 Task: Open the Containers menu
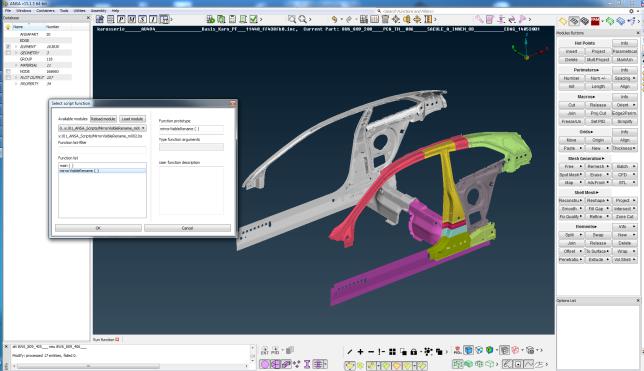(45, 11)
